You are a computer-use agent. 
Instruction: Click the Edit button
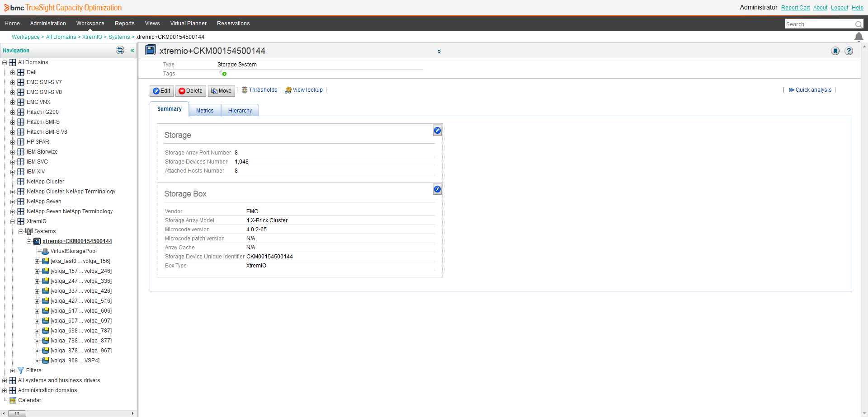tap(161, 91)
